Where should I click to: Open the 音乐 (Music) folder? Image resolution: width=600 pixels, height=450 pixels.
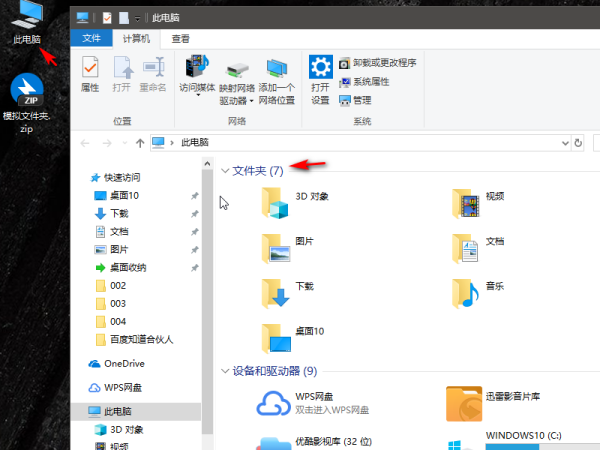tap(466, 291)
